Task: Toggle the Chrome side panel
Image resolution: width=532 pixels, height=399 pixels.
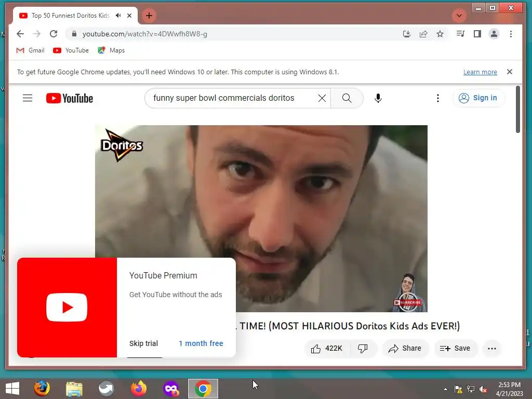Action: (477, 34)
